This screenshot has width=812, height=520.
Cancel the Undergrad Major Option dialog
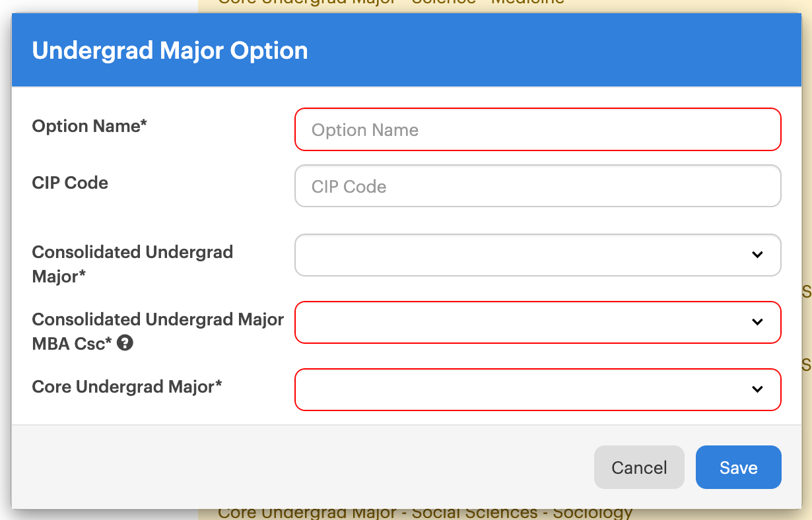(x=638, y=468)
